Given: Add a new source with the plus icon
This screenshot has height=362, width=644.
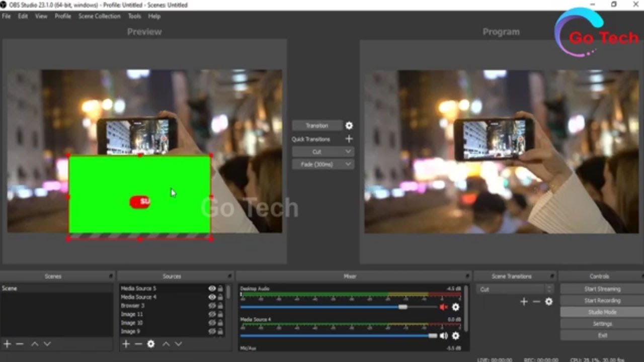Looking at the screenshot, I should [126, 344].
